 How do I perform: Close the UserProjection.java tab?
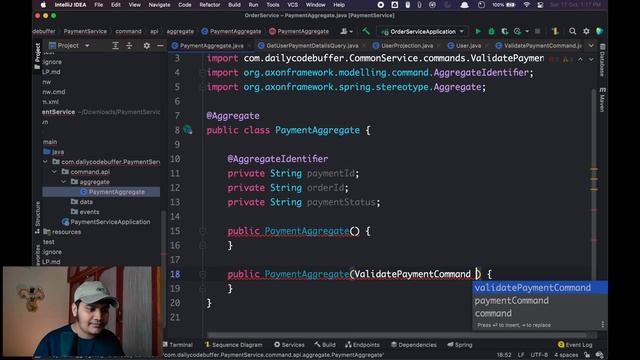click(x=439, y=46)
